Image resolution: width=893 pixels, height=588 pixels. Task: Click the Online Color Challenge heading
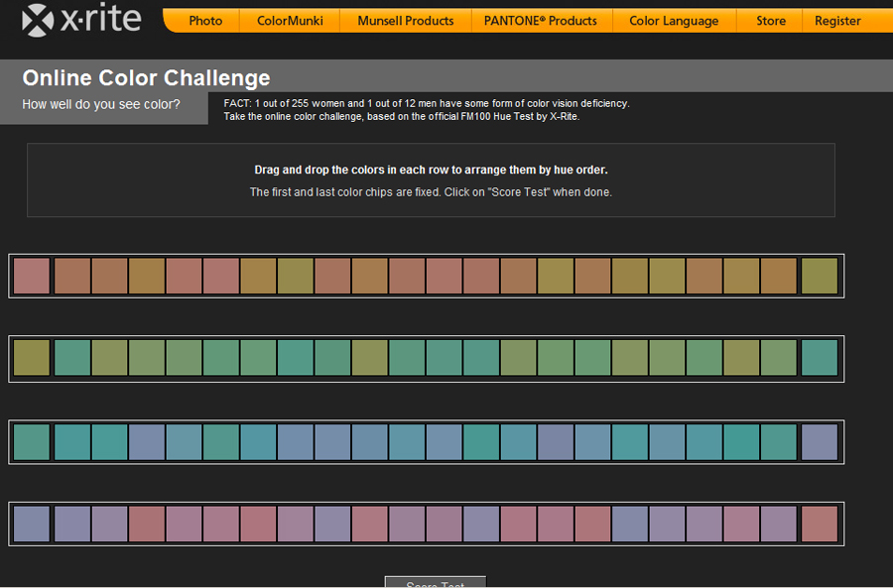(146, 78)
